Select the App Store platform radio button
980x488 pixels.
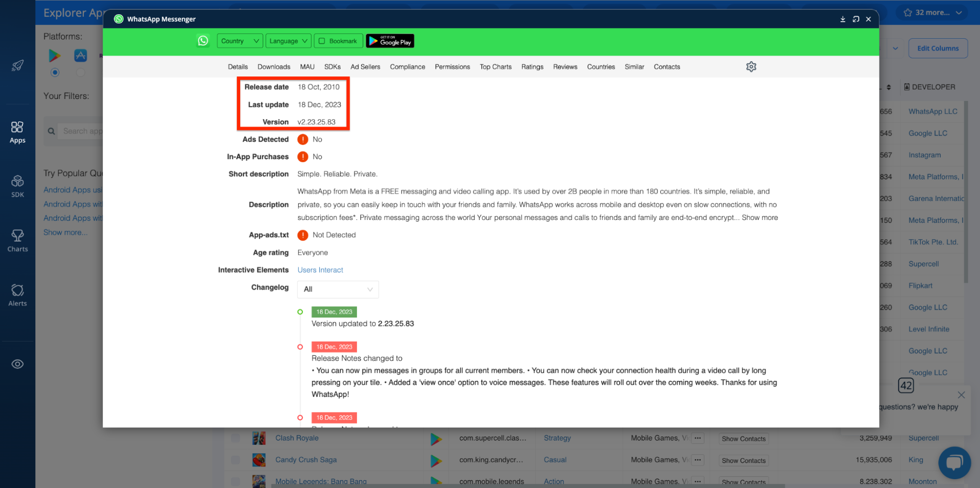point(80,73)
